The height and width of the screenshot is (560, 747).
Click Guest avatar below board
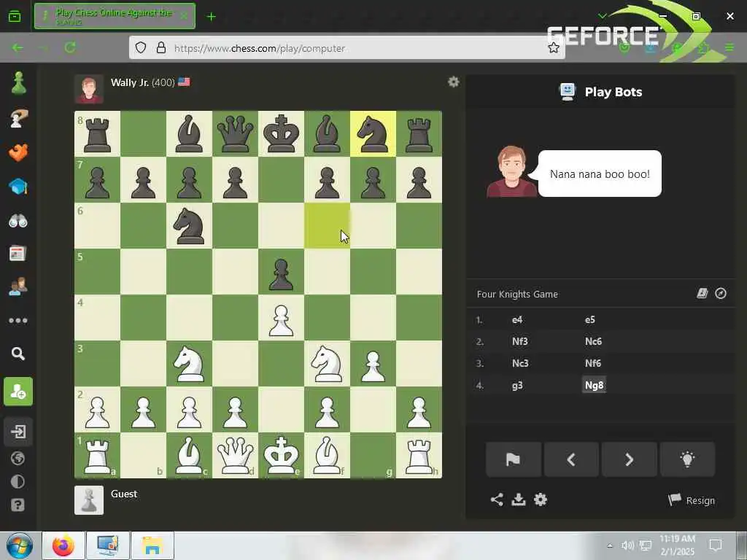click(x=89, y=500)
